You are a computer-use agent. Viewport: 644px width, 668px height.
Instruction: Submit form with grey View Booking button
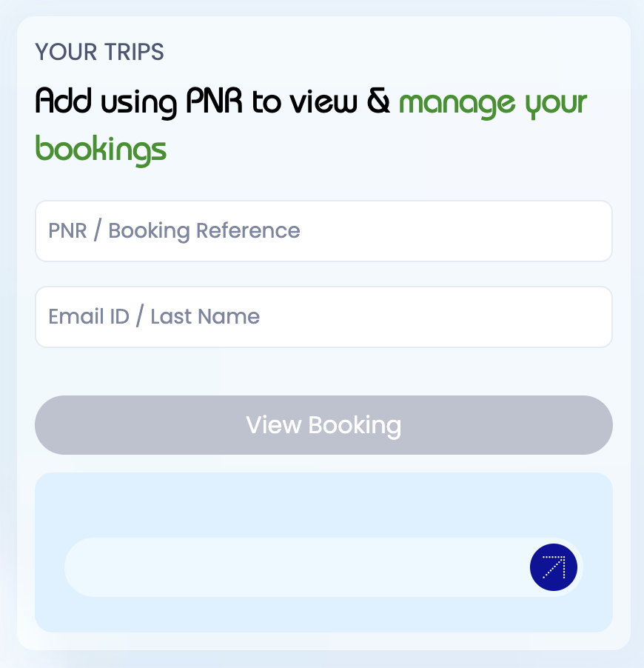tap(323, 425)
